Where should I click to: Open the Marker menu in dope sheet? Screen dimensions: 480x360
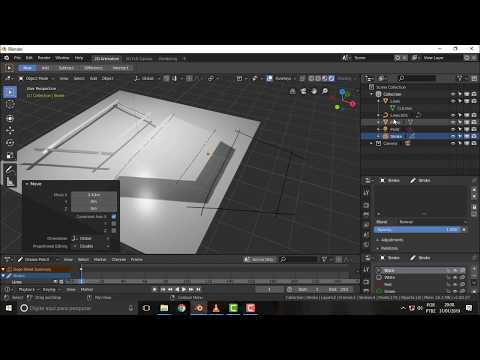(100, 259)
